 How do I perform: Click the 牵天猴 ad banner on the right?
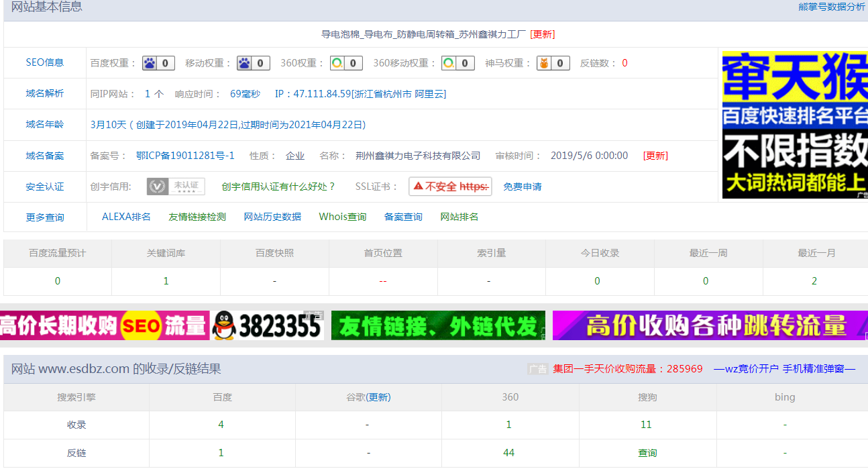coord(795,124)
